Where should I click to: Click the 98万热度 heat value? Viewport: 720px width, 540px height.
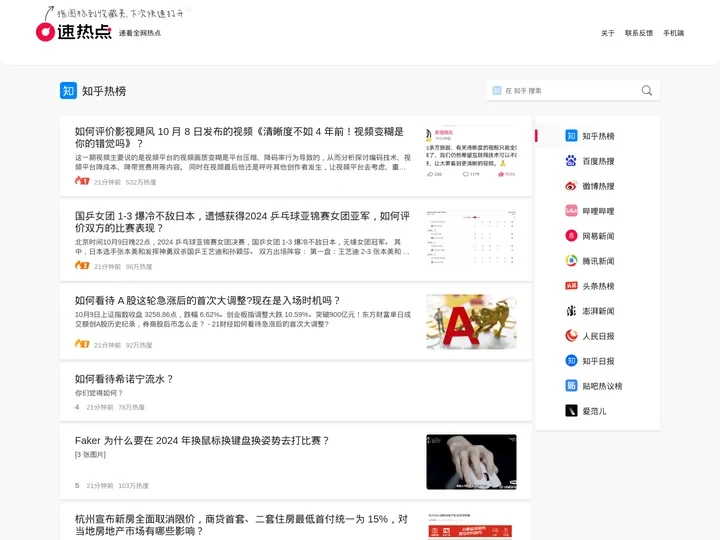139,267
